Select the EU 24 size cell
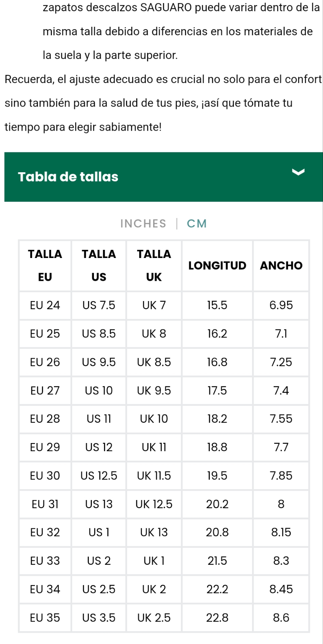 point(45,305)
